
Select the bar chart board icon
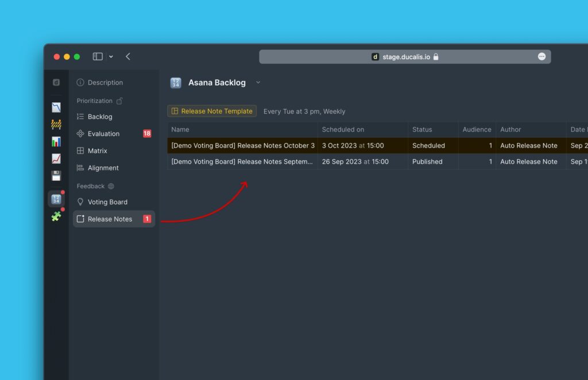(56, 142)
